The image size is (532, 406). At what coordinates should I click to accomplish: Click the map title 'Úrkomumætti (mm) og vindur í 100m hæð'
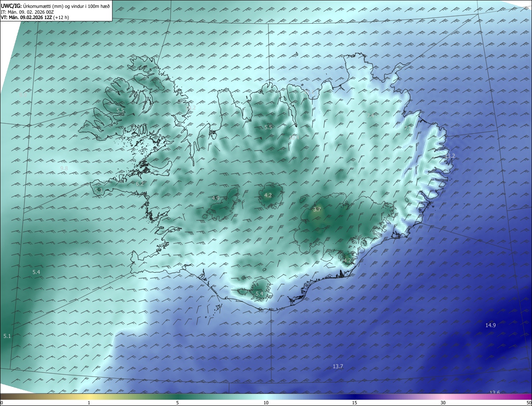pyautogui.click(x=66, y=6)
